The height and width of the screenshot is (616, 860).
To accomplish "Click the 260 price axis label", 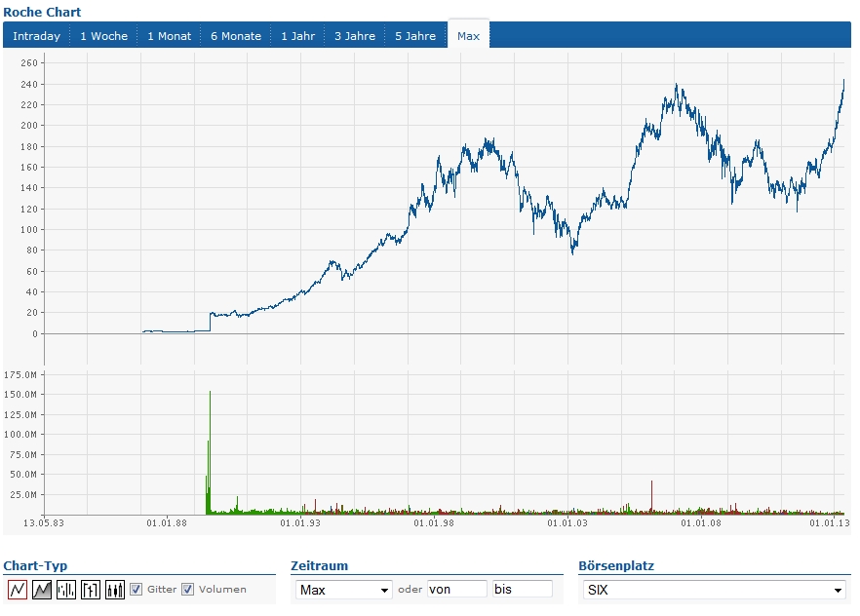I will 29,63.
